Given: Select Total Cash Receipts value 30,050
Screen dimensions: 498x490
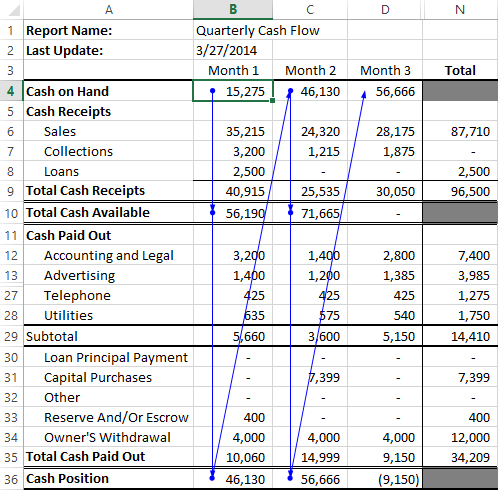Looking at the screenshot, I should coord(385,191).
